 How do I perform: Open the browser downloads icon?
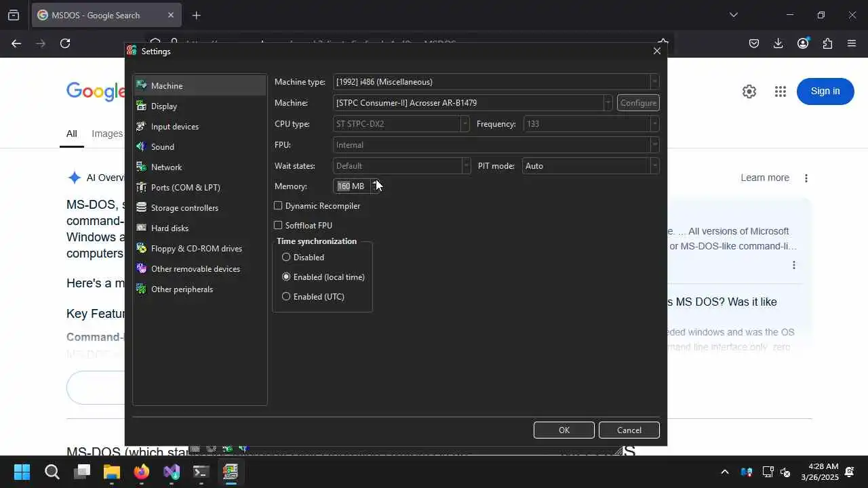pos(778,43)
